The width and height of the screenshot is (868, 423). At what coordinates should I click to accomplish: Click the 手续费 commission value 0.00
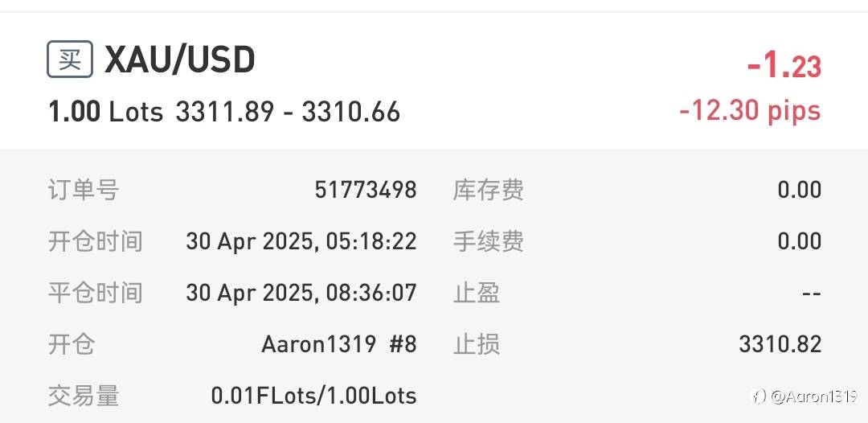[x=799, y=241]
